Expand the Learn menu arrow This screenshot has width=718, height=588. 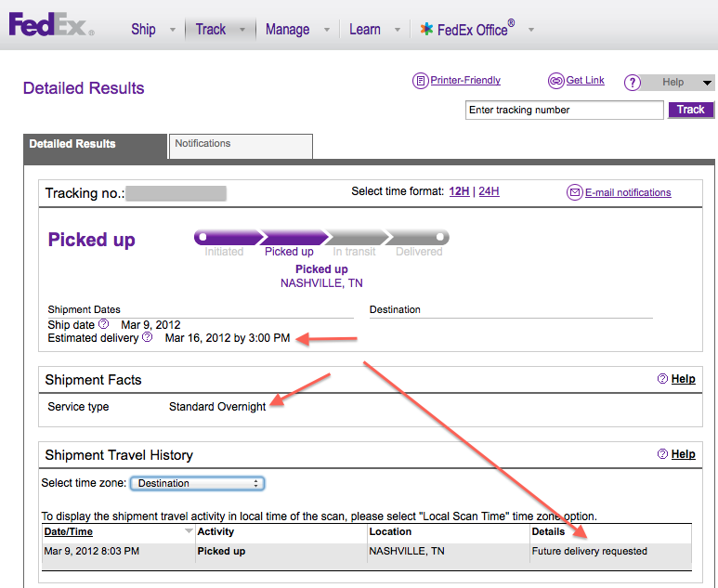tap(398, 30)
